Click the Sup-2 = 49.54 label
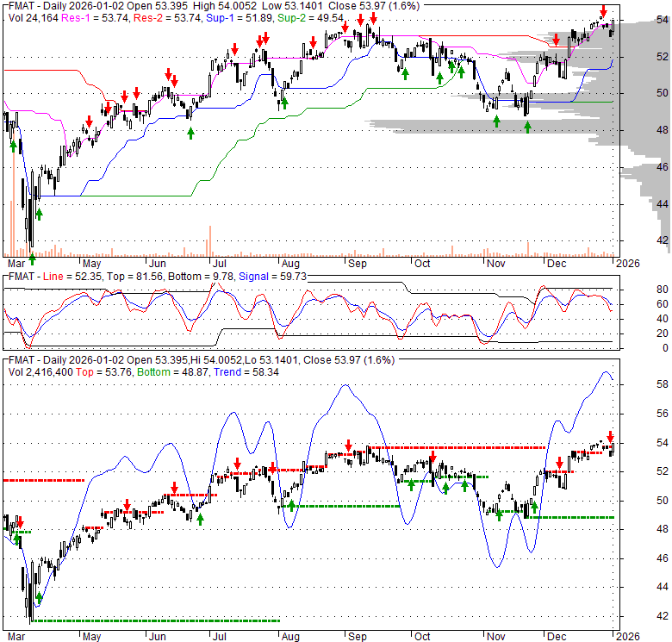The image size is (672, 642). point(310,18)
